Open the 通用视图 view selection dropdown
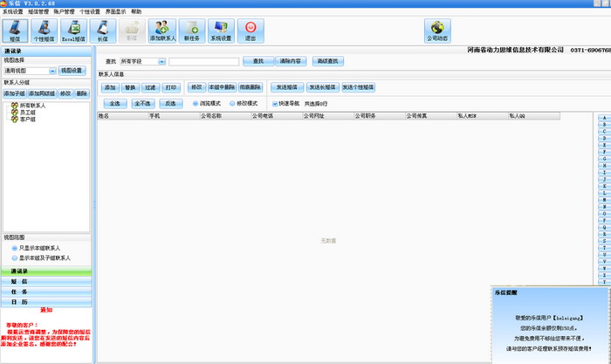The image size is (611, 364). coord(30,70)
